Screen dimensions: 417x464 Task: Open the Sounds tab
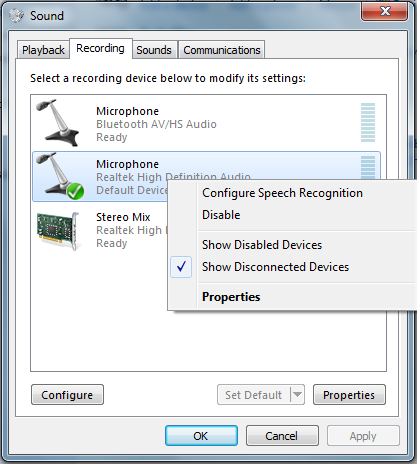(x=154, y=50)
